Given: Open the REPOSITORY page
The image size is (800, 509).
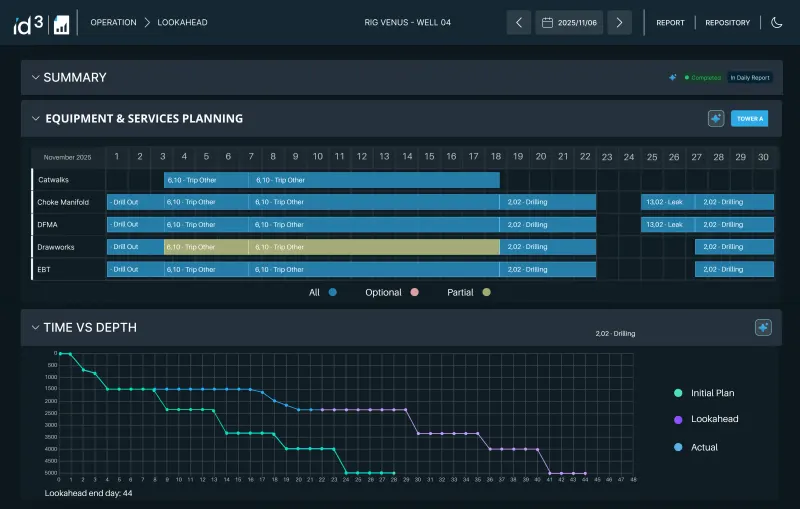Looking at the screenshot, I should click(x=728, y=22).
